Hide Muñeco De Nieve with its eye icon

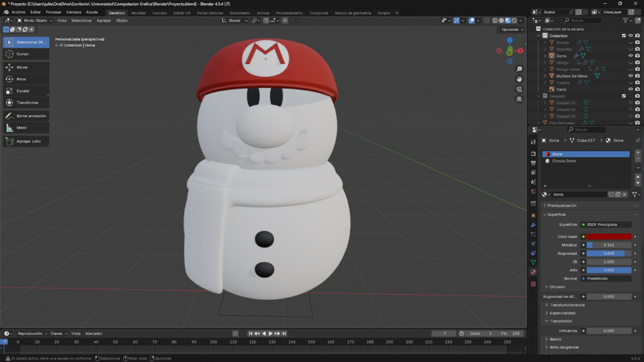point(631,76)
